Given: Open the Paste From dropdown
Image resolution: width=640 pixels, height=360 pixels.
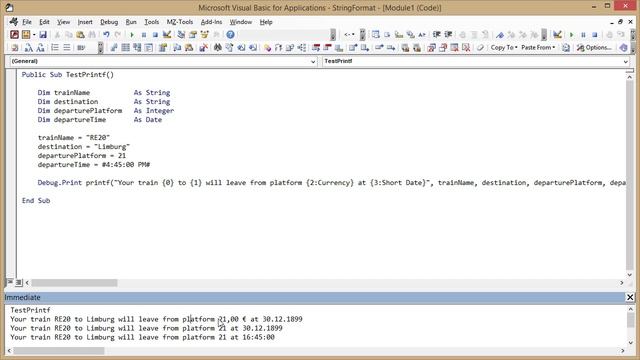Looking at the screenshot, I should 538,48.
